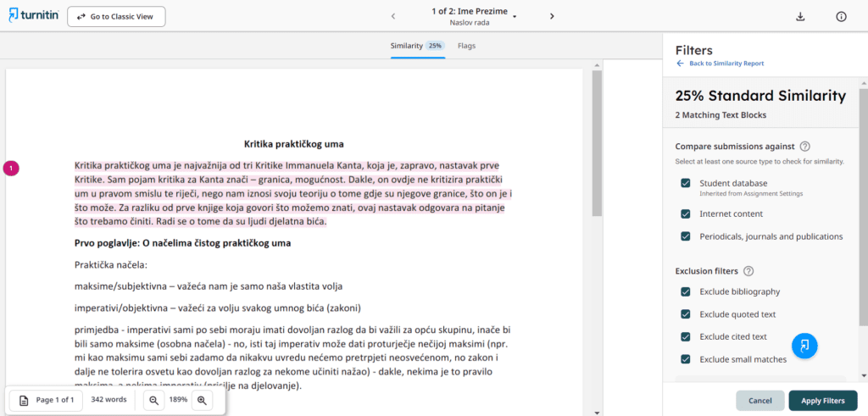
Task: Click the 189% zoom level text
Action: coord(178,400)
